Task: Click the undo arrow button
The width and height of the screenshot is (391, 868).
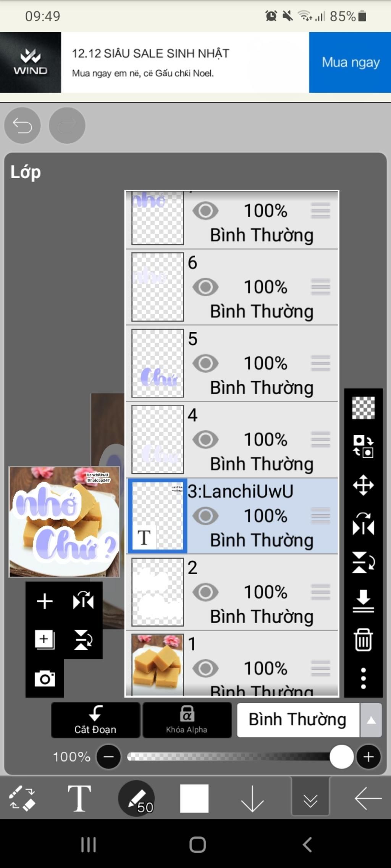Action: coord(23,125)
